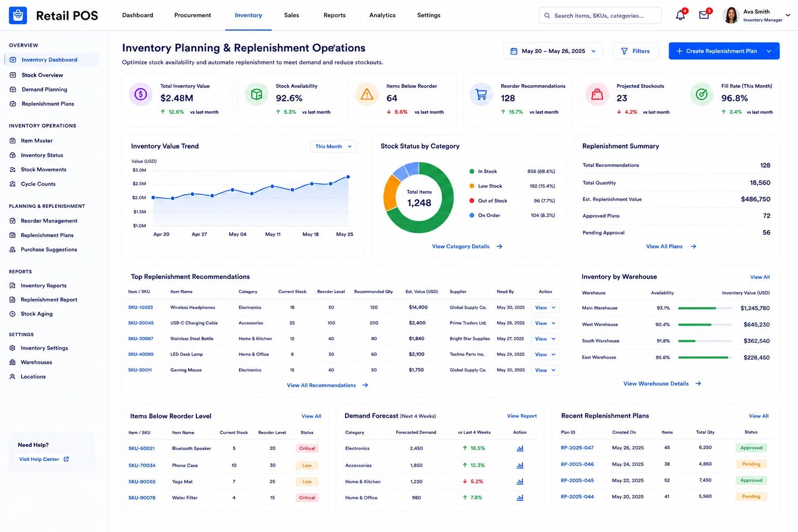Open View dropdown for SKU-50011 row
The image size is (798, 532).
coord(545,370)
